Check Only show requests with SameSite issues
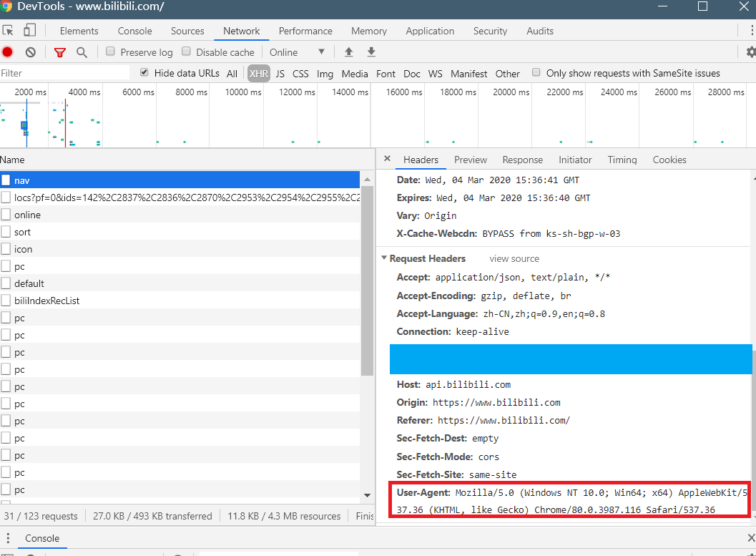Image resolution: width=756 pixels, height=556 pixels. (x=536, y=72)
